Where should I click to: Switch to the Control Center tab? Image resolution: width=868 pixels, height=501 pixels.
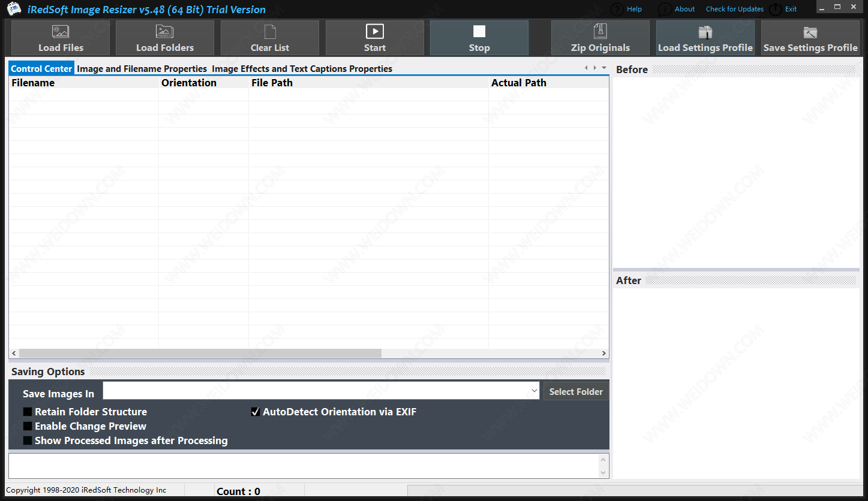(x=41, y=68)
